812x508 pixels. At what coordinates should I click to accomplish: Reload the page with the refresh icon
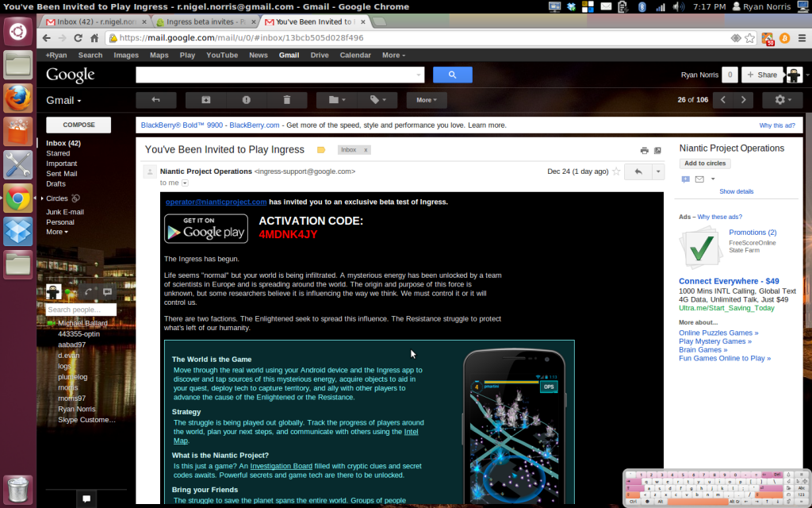[78, 38]
